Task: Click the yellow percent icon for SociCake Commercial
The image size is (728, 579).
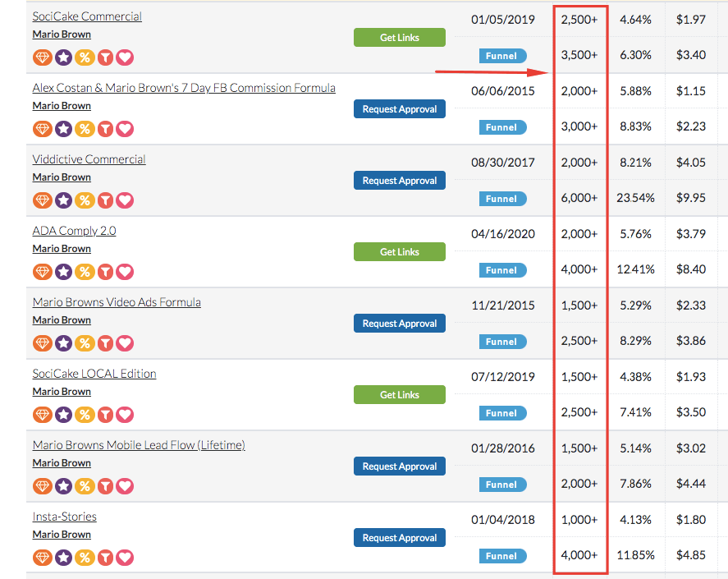Action: coord(85,57)
